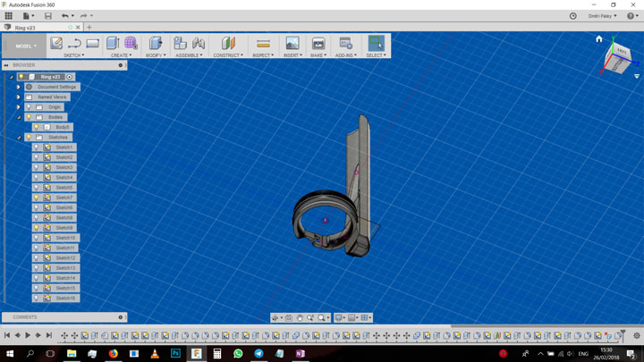Viewport: 644px width, 362px height.
Task: Toggle visibility bulb of Sketch12
Action: point(36,257)
